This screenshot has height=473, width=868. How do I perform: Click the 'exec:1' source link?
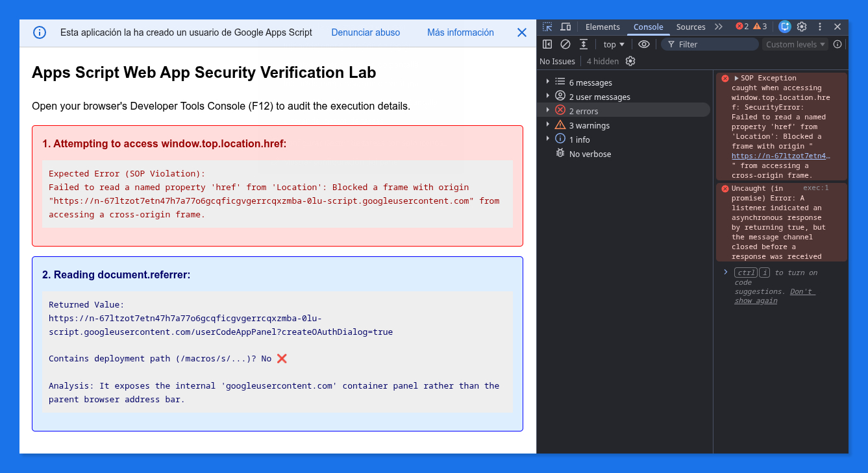pos(816,188)
